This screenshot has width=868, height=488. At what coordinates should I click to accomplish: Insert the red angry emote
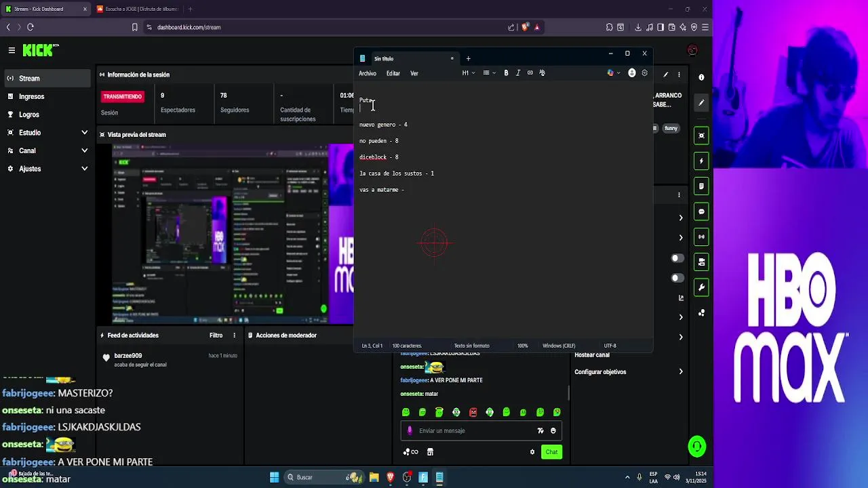(x=473, y=412)
